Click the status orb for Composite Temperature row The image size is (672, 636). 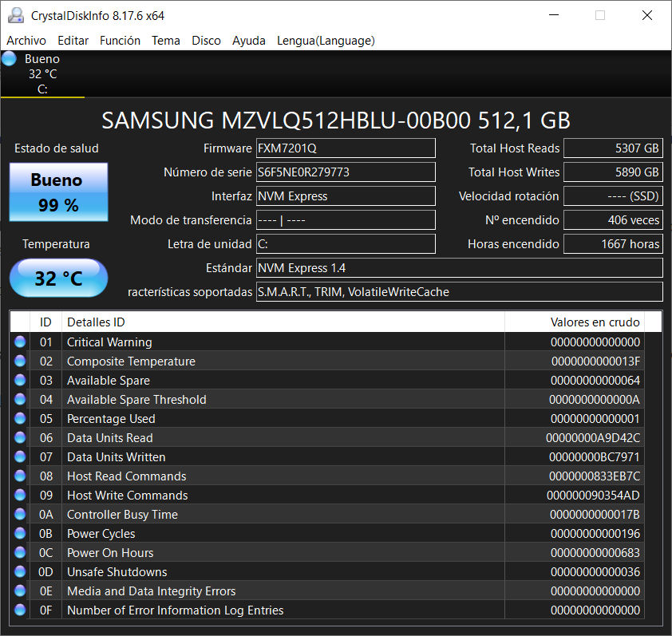[20, 361]
